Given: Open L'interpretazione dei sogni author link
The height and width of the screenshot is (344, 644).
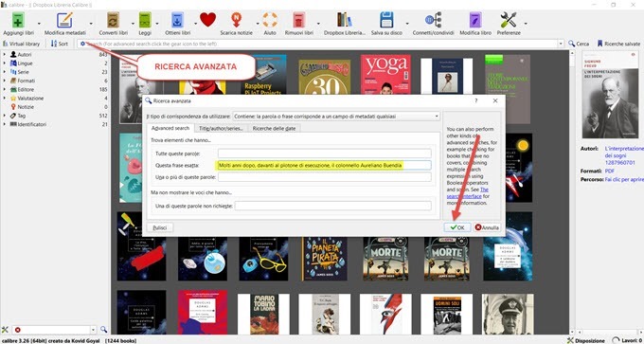Looking at the screenshot, I should point(624,155).
